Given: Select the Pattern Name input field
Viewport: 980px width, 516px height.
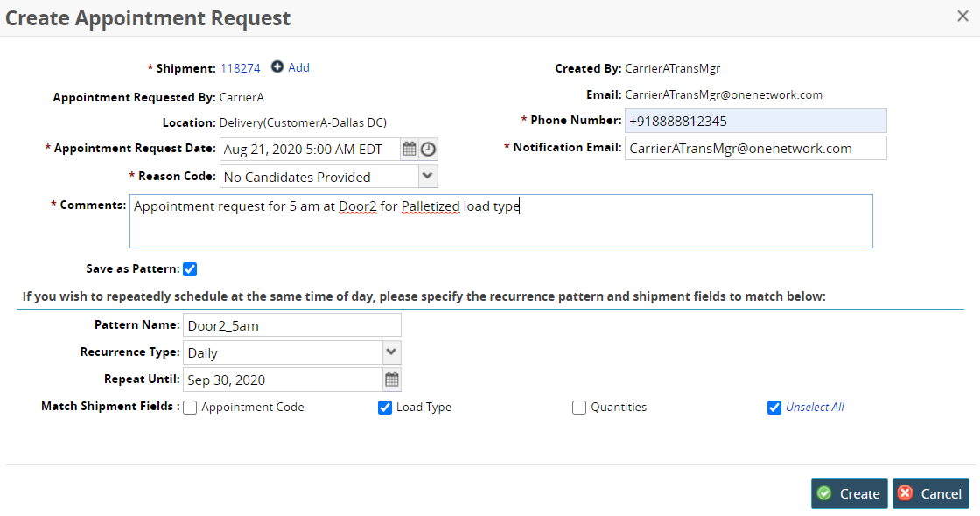Looking at the screenshot, I should 291,325.
